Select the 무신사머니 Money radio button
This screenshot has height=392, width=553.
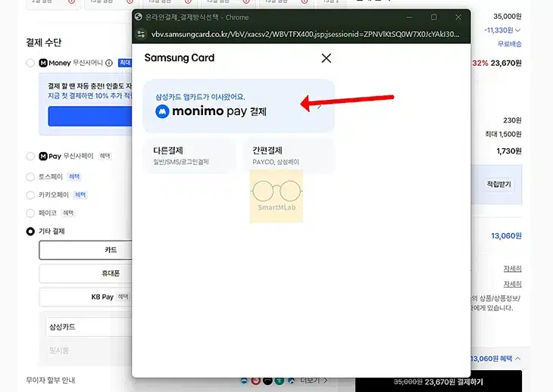pyautogui.click(x=30, y=63)
